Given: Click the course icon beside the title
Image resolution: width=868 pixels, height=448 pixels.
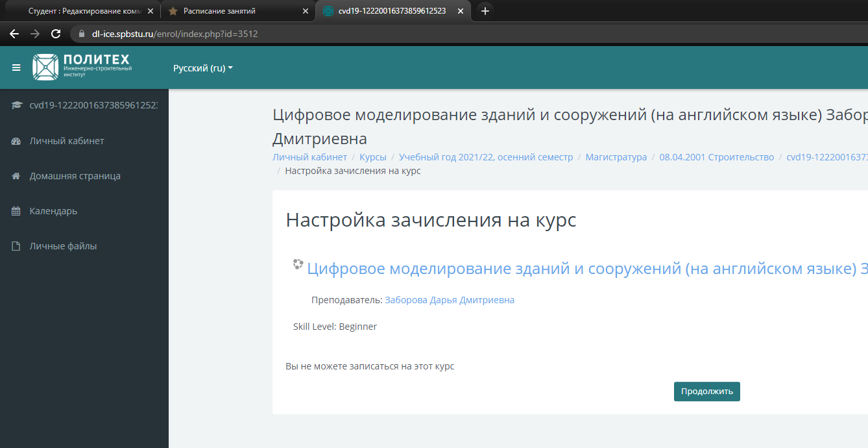Looking at the screenshot, I should click(298, 264).
